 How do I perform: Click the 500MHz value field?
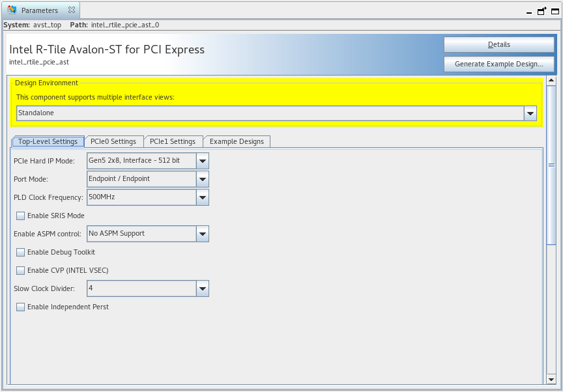pyautogui.click(x=141, y=197)
